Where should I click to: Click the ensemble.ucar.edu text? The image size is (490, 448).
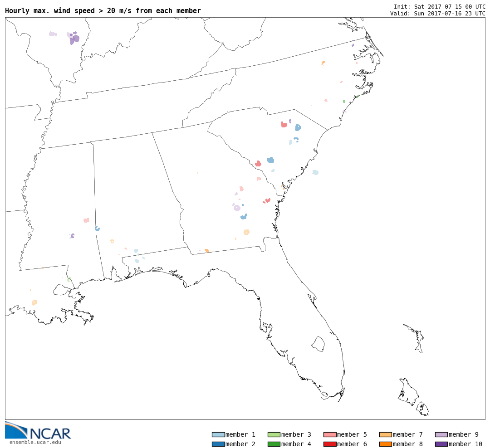coord(35,442)
